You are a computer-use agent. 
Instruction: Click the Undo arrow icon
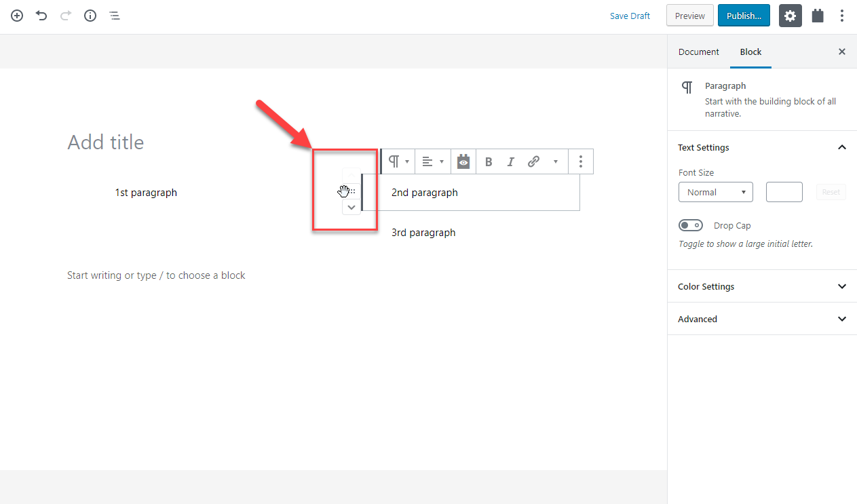41,16
